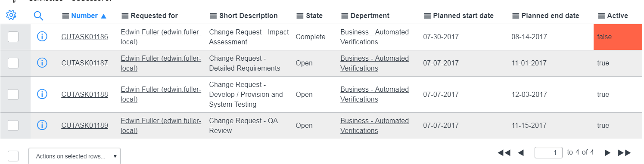Go to the next page arrow
The height and width of the screenshot is (164, 644).
tap(607, 152)
